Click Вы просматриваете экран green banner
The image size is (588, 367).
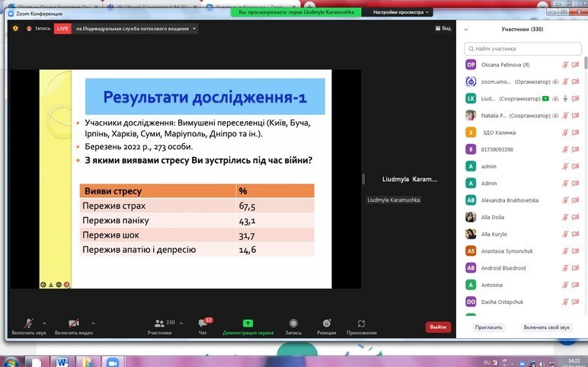296,12
